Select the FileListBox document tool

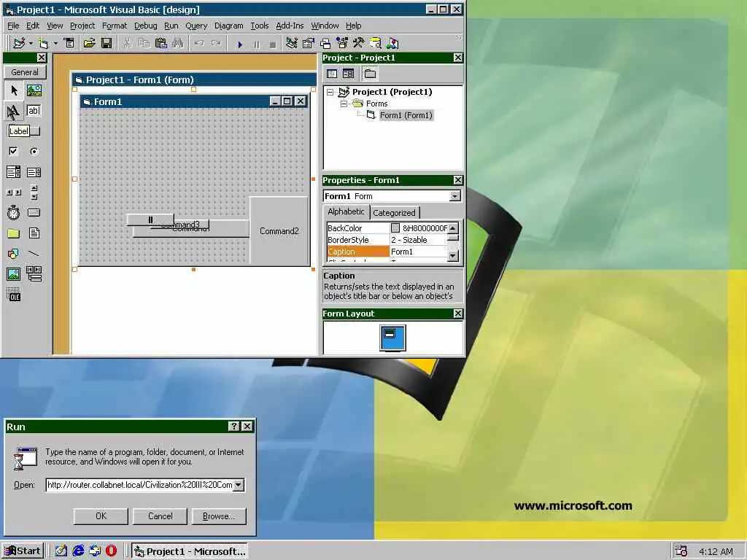coord(34,233)
